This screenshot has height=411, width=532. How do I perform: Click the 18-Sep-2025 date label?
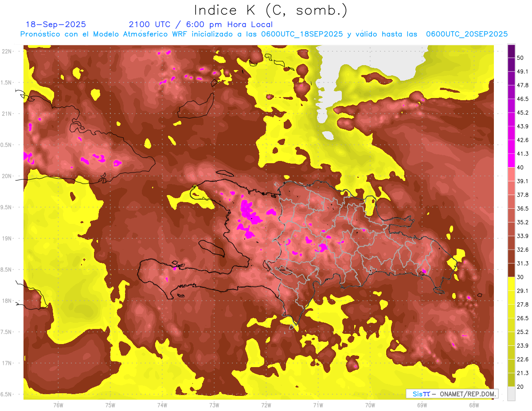[x=56, y=24]
